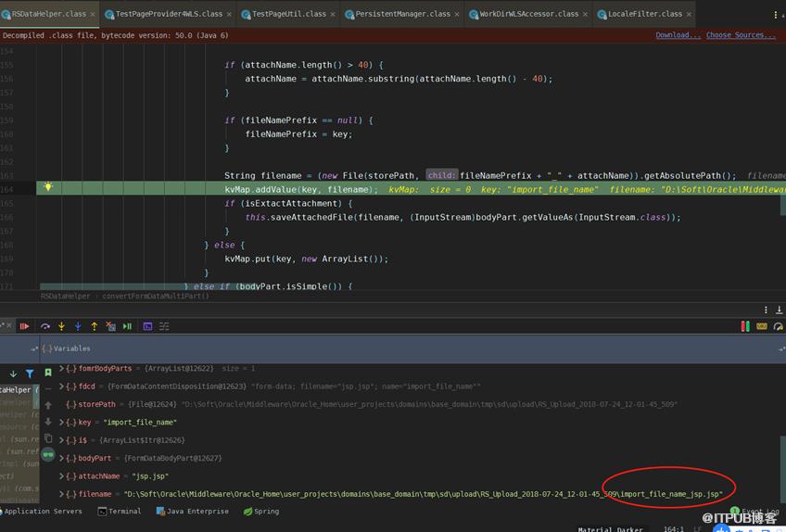
Task: Click the profiler gauge icon at right
Action: [778, 326]
